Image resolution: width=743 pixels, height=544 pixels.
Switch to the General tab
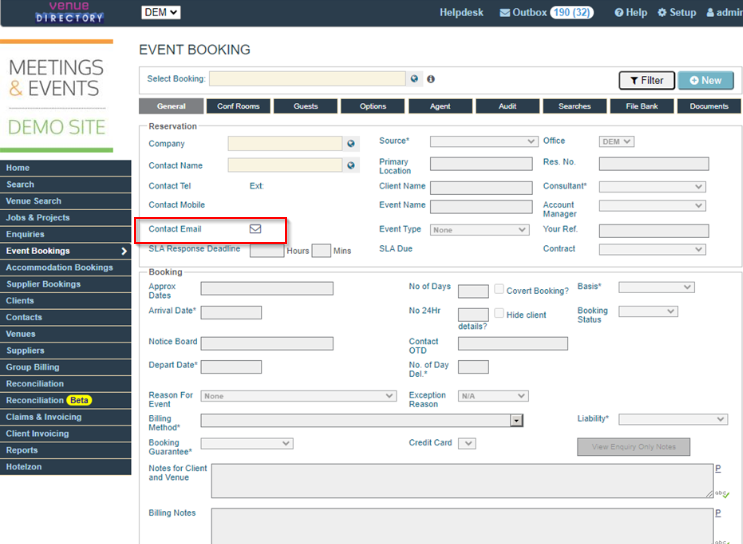coord(171,106)
